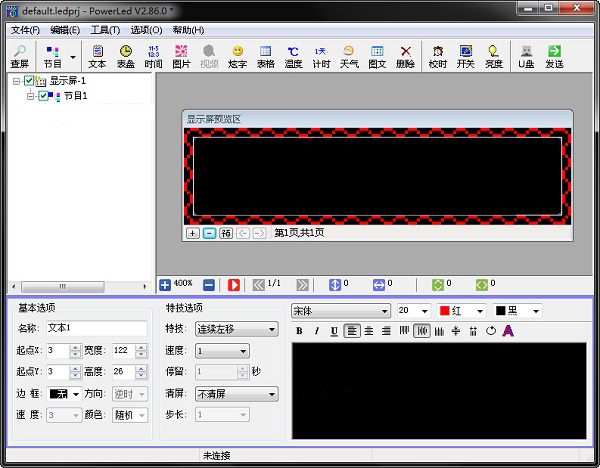Image resolution: width=600 pixels, height=468 pixels.
Task: Add a 表盘 dial clock item
Action: (x=126, y=57)
